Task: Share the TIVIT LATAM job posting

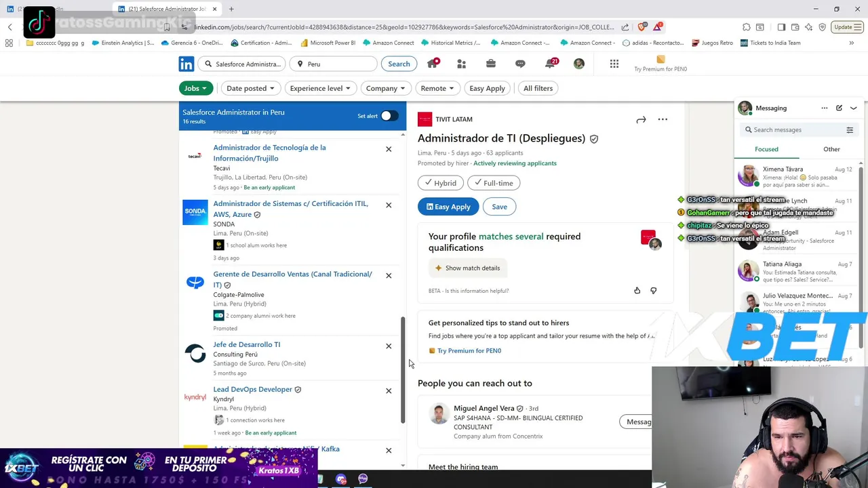Action: click(x=641, y=120)
